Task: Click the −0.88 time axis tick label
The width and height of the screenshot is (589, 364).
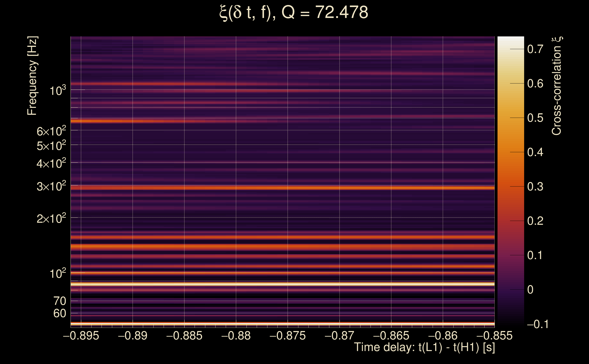Action: point(236,336)
